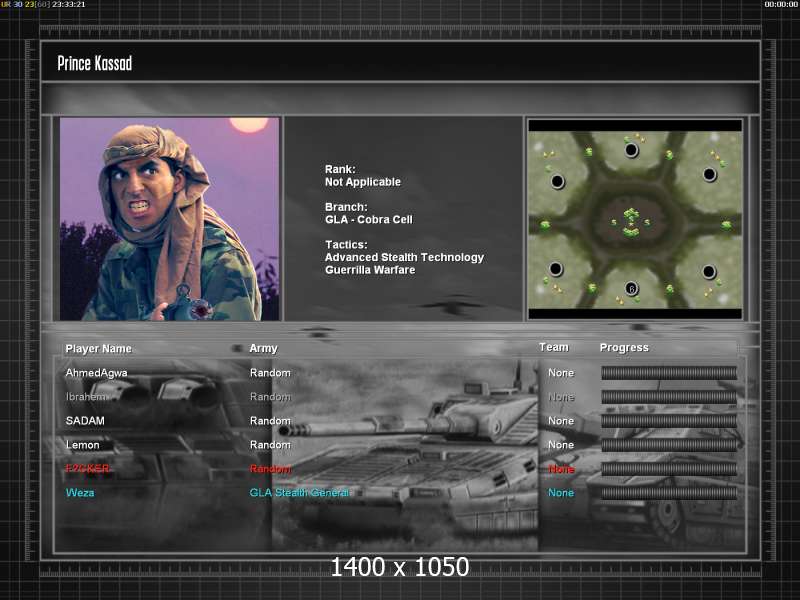Screen dimensions: 800x600
Task: Click the GLA - Cobra Cell text
Action: point(369,219)
